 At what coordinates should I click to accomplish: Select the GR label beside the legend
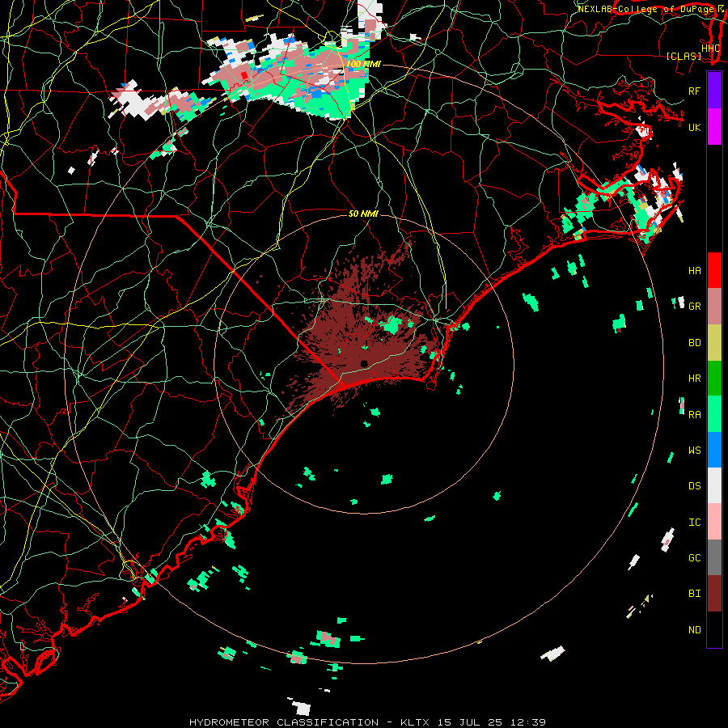coord(694,307)
